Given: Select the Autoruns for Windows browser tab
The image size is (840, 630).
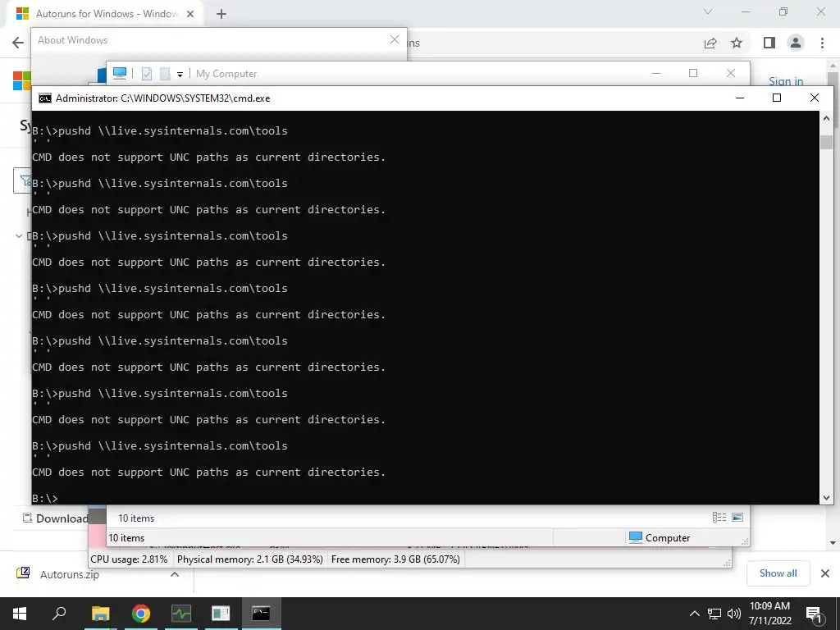Looking at the screenshot, I should [104, 14].
